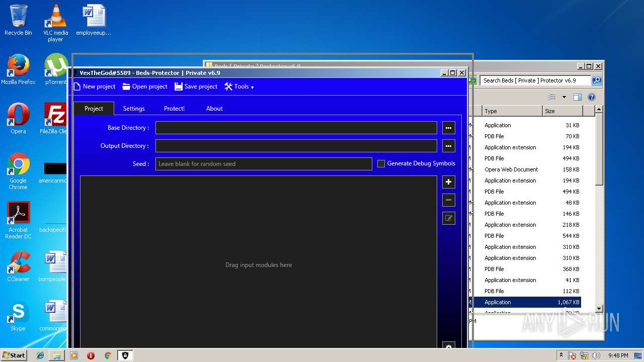Click the Explorer vertical scrollbar thumb
The width and height of the screenshot is (644, 362).
[x=599, y=150]
